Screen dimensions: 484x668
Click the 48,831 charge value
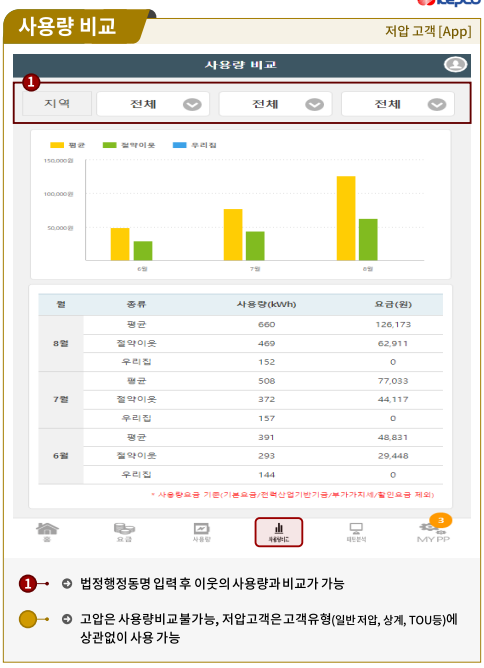pos(393,438)
